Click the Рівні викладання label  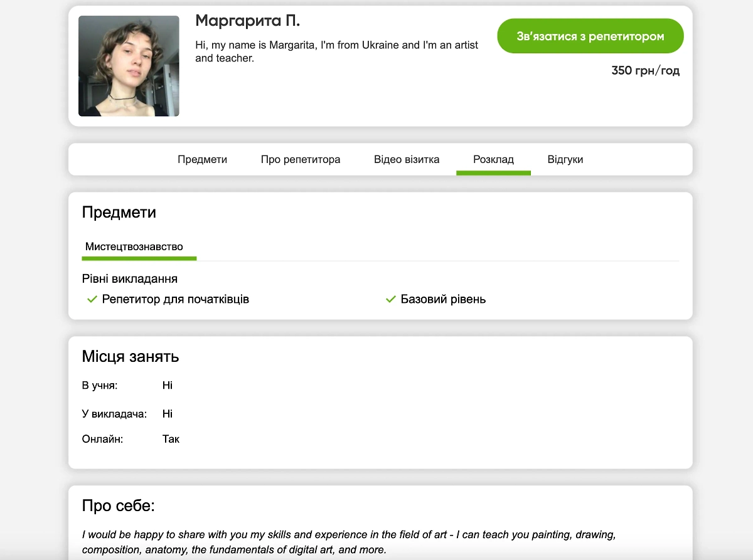[130, 278]
